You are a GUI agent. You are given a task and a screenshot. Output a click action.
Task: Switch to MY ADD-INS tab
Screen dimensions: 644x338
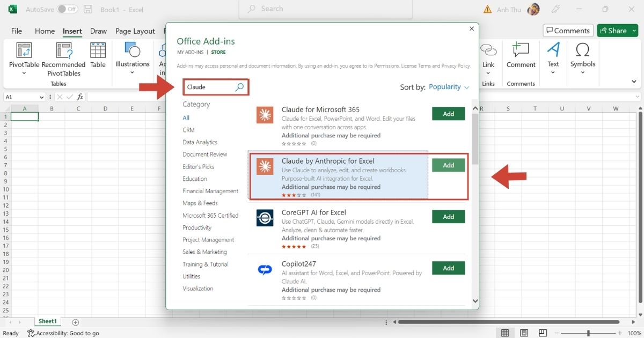tap(191, 53)
